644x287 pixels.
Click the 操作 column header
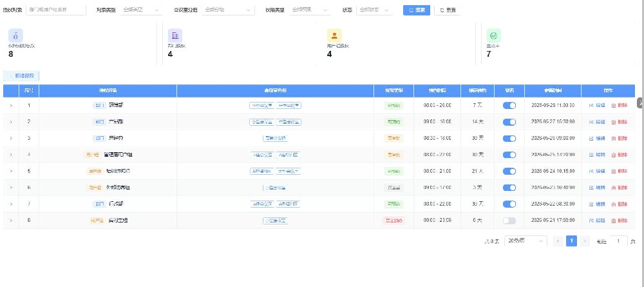coord(608,90)
